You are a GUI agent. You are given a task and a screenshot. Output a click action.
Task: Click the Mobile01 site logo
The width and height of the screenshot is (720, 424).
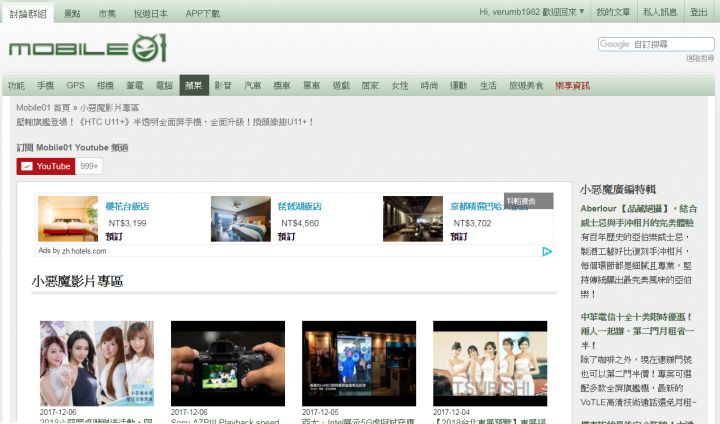pyautogui.click(x=87, y=48)
